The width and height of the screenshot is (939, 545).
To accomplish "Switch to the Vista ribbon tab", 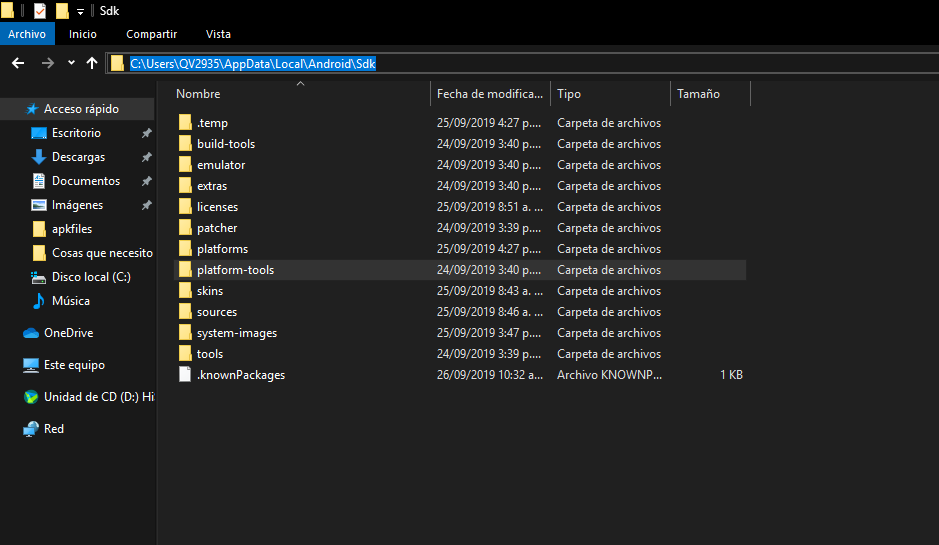I will point(218,34).
